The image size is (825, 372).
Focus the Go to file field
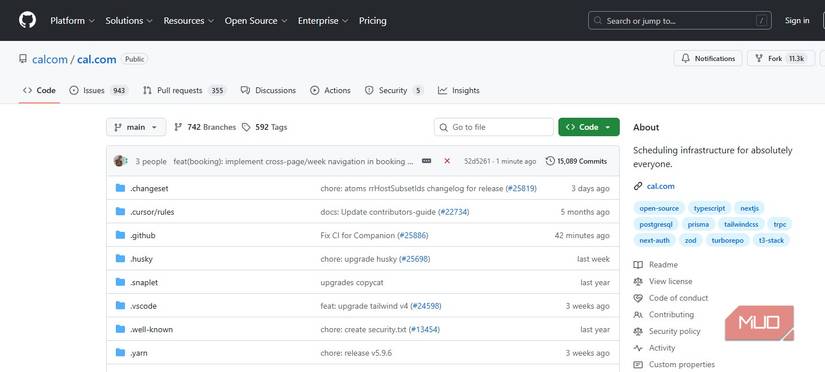494,127
